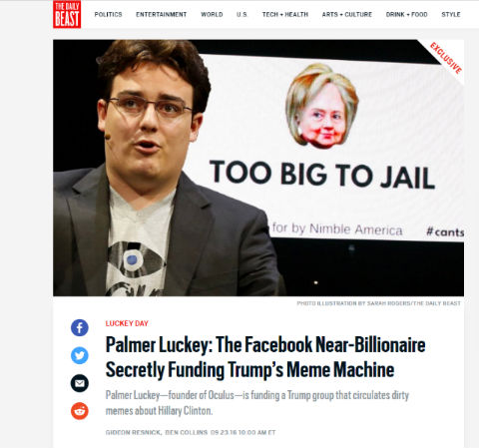Go to the World section

click(x=212, y=15)
